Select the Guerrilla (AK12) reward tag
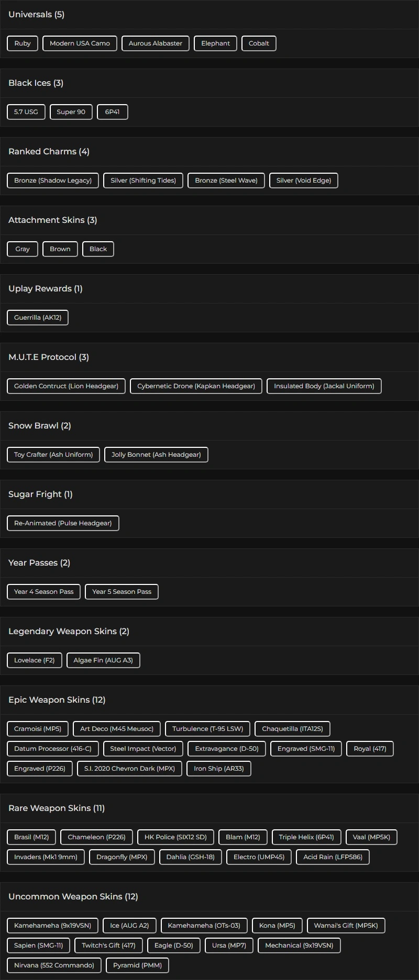 38,318
